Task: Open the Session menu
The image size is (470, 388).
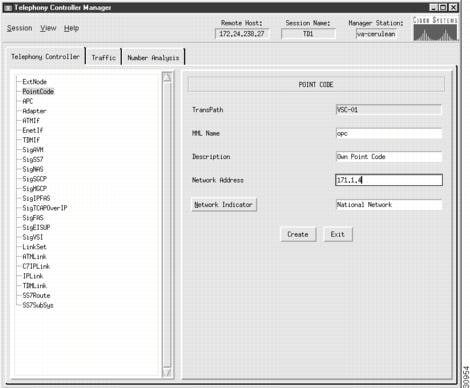Action: point(19,28)
